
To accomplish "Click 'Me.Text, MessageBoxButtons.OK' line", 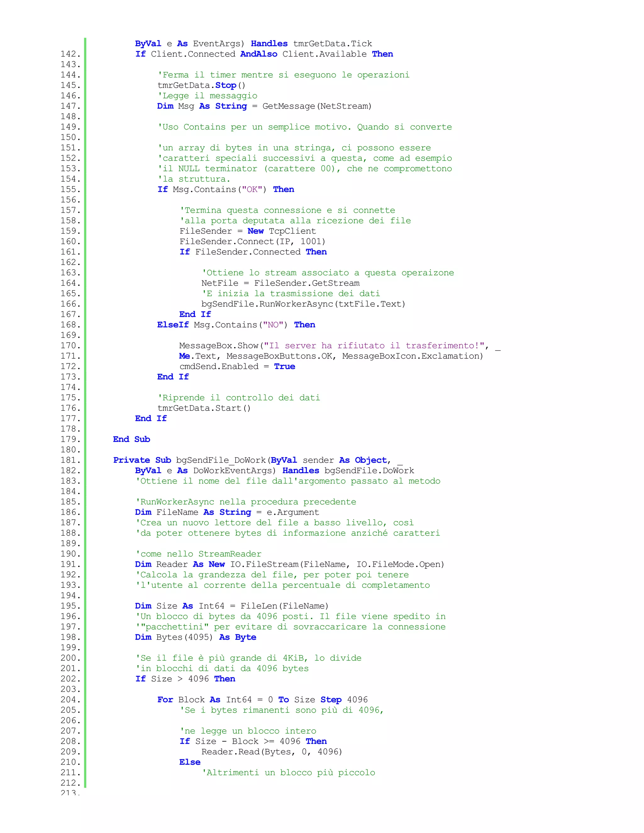I will 331,356.
